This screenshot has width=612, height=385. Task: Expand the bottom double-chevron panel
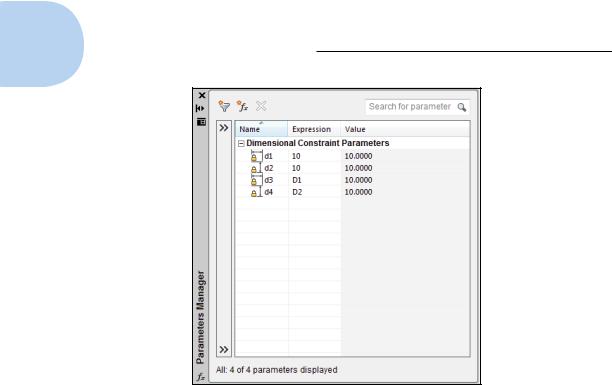coord(224,349)
